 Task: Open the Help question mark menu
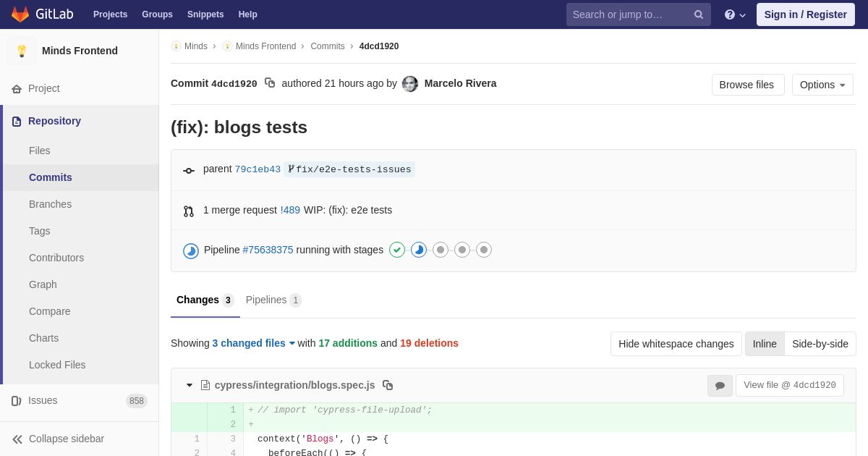[x=734, y=14]
